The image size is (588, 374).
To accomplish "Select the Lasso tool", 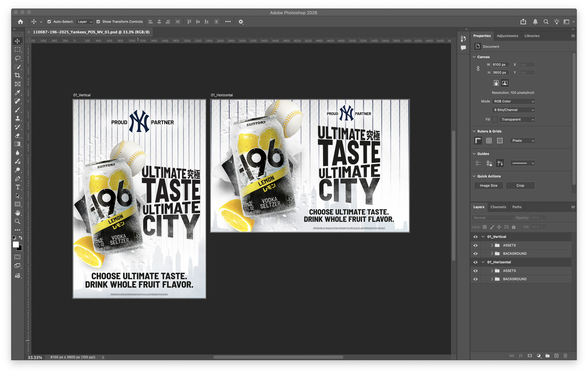I will (17, 58).
